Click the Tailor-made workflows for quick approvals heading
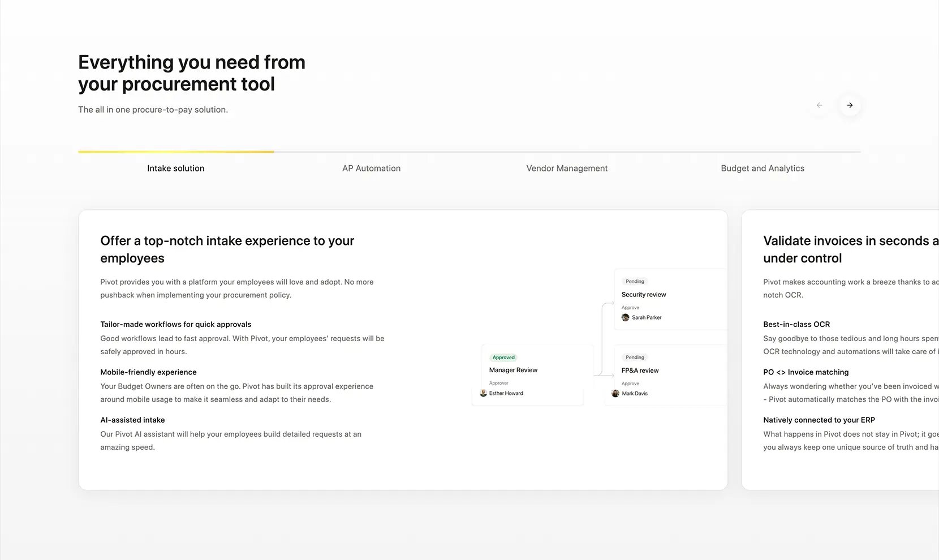This screenshot has width=939, height=560. [176, 324]
